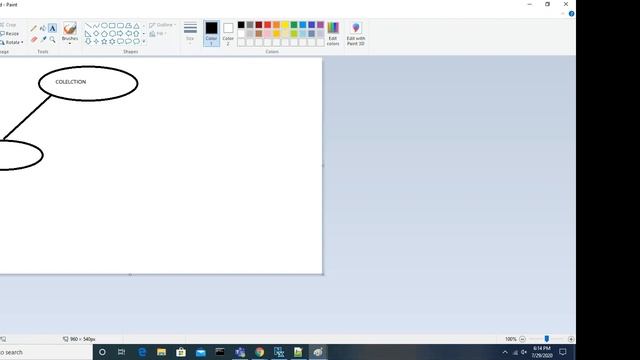Image resolution: width=640 pixels, height=360 pixels.
Task: Choose the Rounded rectangle shape
Action: coord(120,26)
